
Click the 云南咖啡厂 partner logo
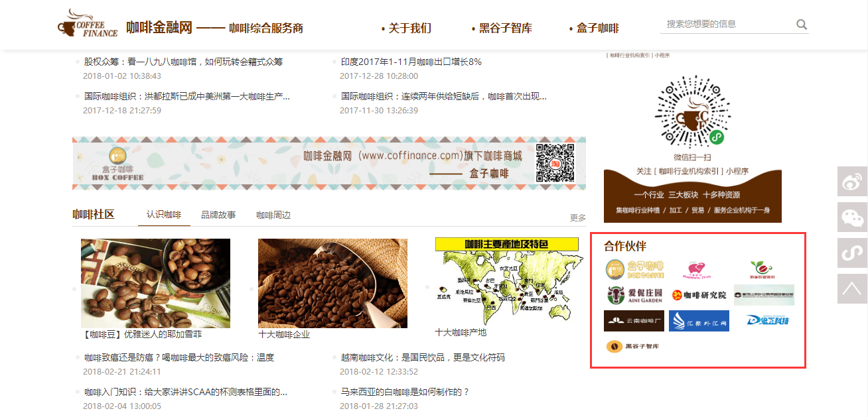click(634, 321)
